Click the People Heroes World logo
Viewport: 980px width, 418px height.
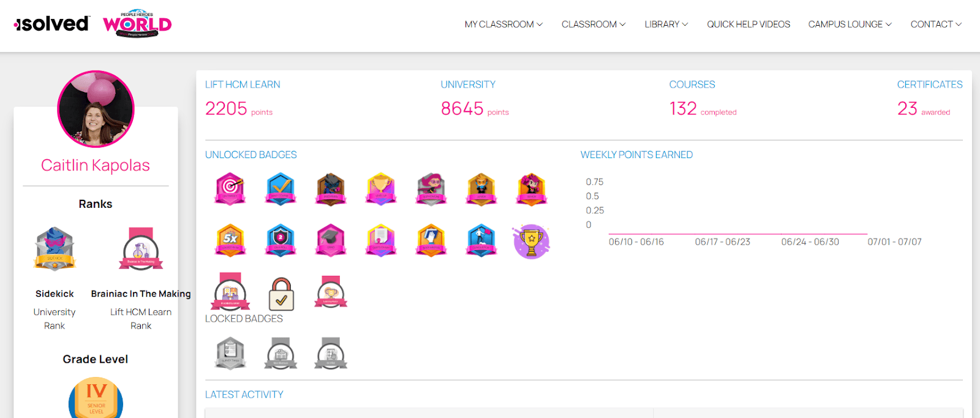tap(137, 24)
